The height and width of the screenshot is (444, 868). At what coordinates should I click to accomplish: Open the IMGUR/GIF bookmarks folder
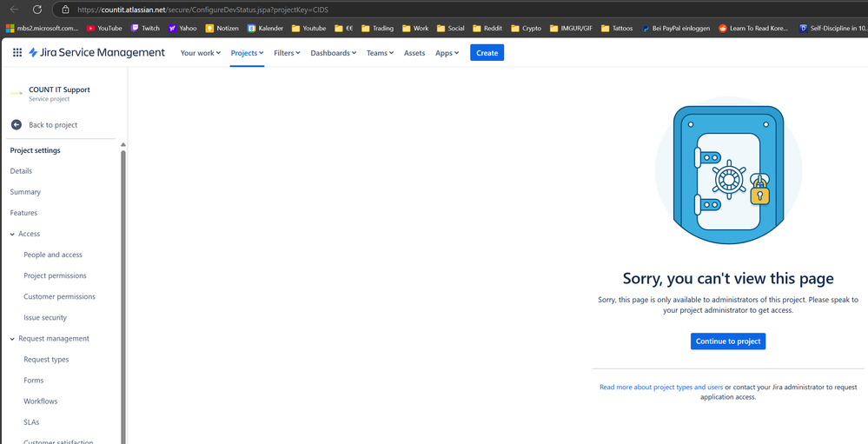pos(571,28)
